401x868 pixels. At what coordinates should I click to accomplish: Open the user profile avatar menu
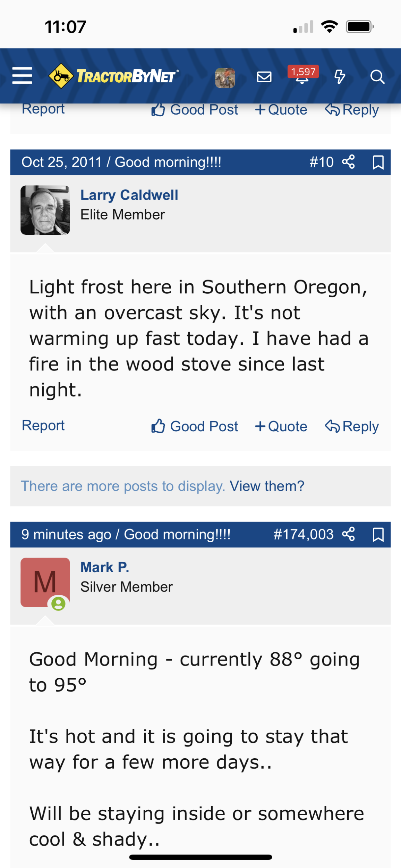point(225,77)
